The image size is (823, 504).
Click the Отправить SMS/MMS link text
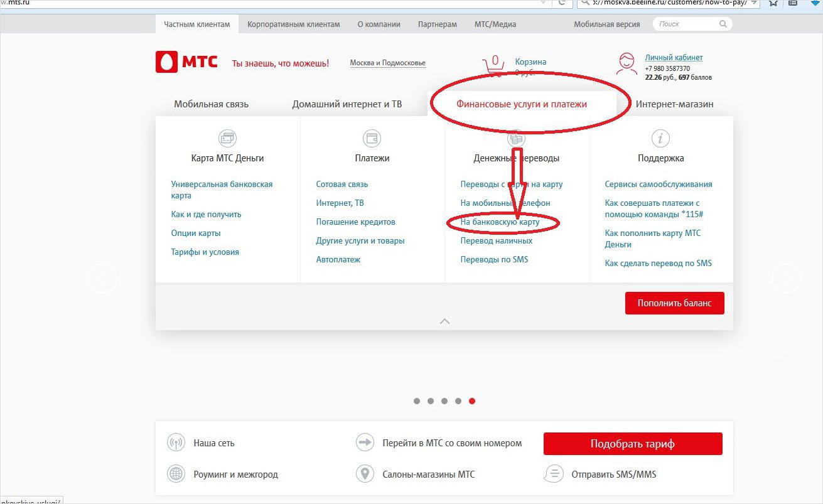coord(613,475)
